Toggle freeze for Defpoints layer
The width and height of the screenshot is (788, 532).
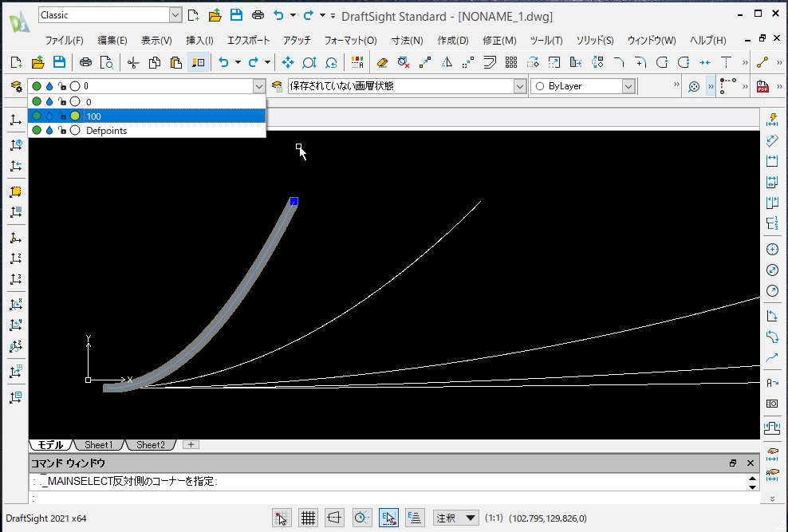tap(49, 131)
